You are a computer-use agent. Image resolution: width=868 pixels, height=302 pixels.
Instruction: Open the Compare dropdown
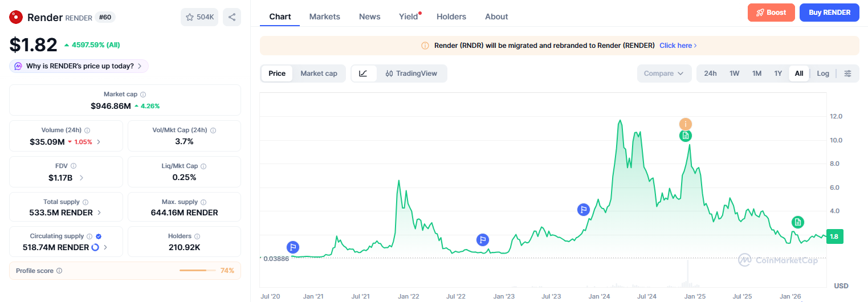point(664,74)
